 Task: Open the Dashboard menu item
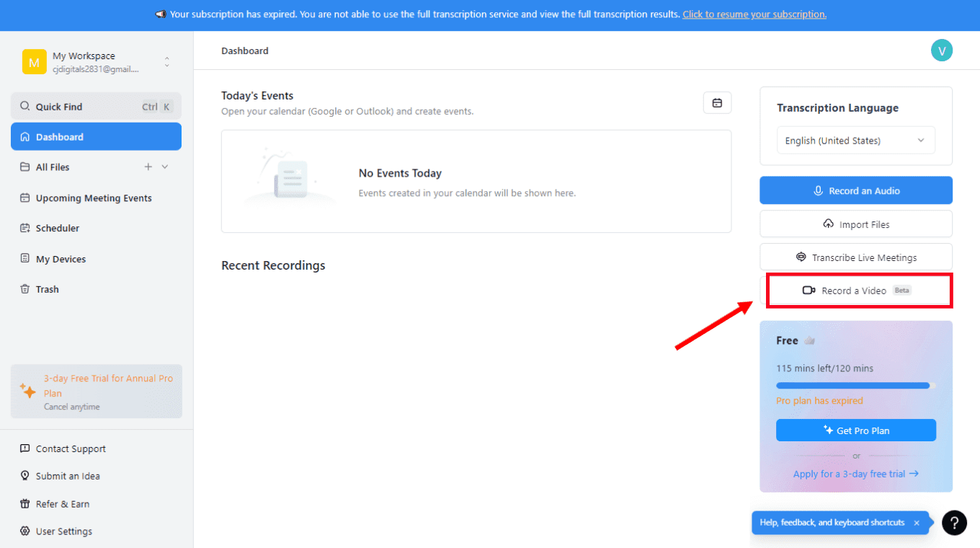coord(96,137)
